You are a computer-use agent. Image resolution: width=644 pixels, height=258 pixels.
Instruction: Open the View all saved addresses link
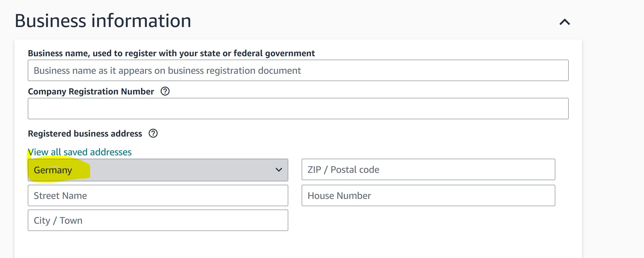(x=80, y=152)
